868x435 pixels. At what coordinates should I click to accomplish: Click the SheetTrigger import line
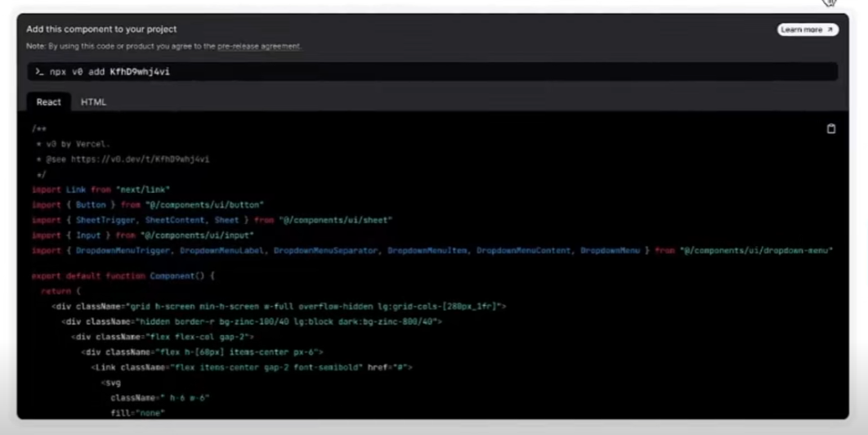pos(212,220)
